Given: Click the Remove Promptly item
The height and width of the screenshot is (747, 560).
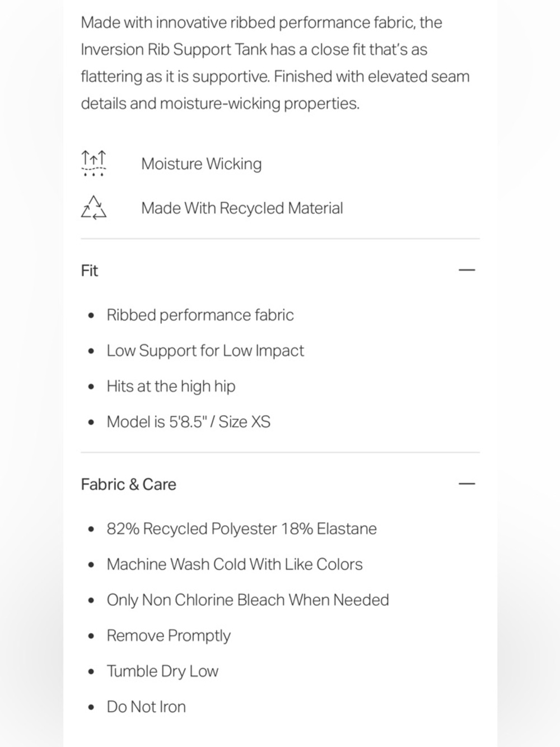Looking at the screenshot, I should pyautogui.click(x=169, y=635).
